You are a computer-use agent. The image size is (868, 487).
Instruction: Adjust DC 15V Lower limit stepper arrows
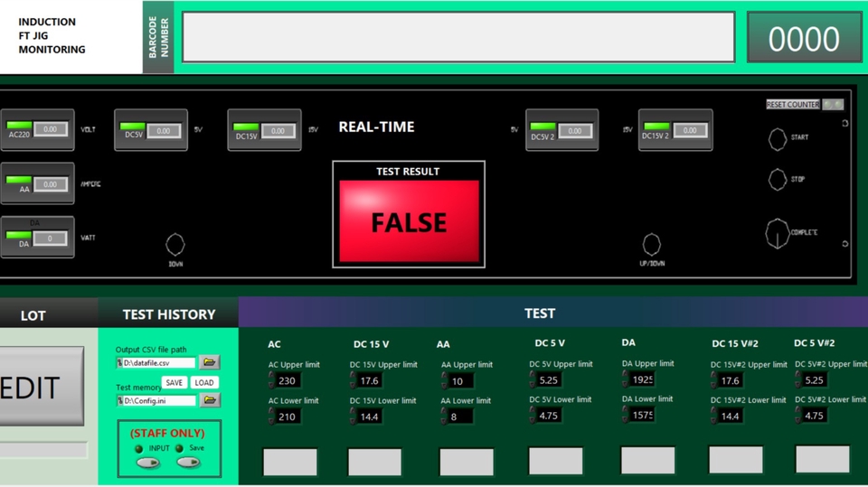(x=353, y=416)
